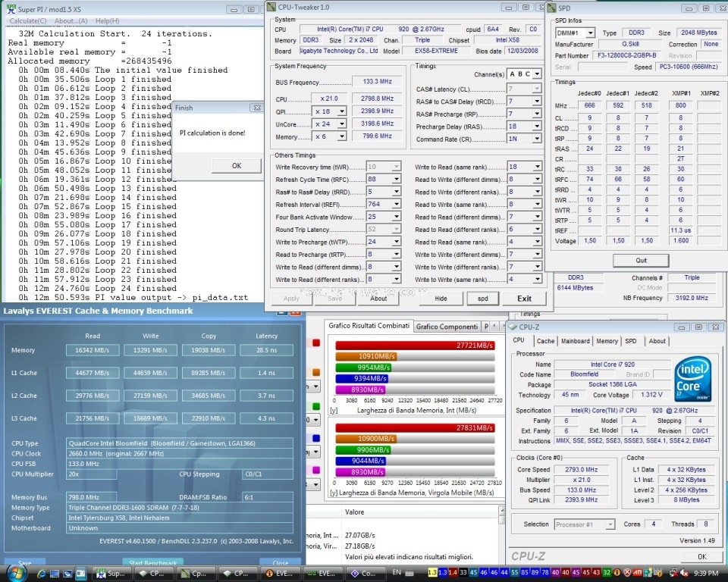Expand the Write to Precharge (tWTP) dropdown

(396, 242)
